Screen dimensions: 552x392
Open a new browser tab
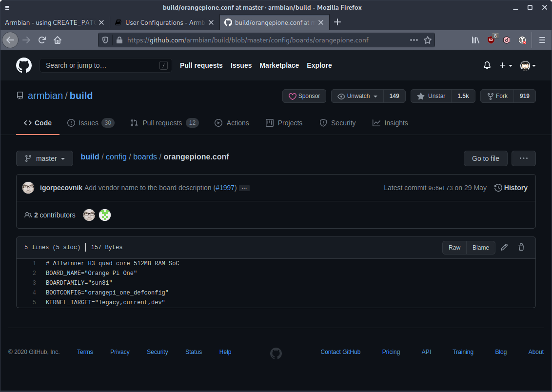click(337, 22)
